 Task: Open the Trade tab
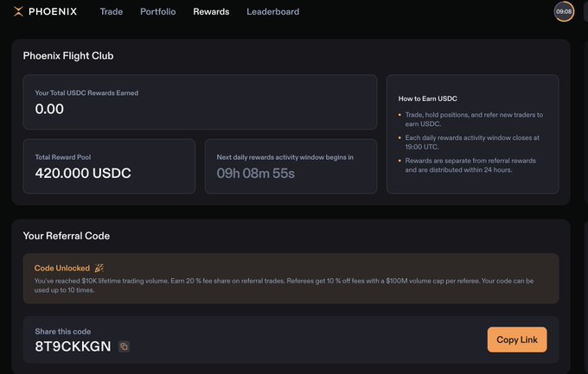point(112,11)
